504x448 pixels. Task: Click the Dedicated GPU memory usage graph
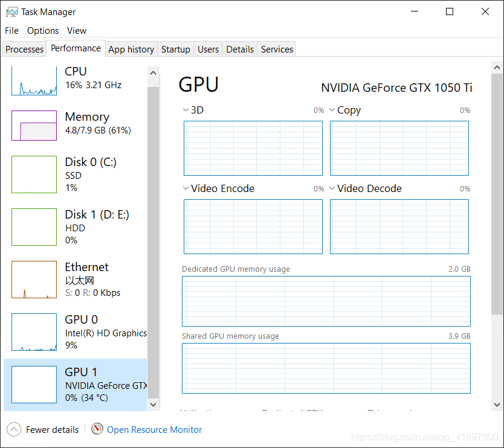click(326, 301)
